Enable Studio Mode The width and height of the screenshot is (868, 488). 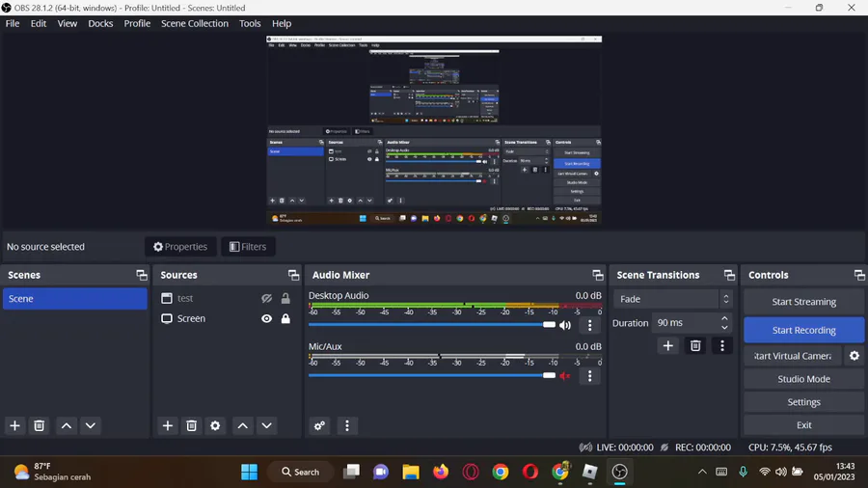803,379
